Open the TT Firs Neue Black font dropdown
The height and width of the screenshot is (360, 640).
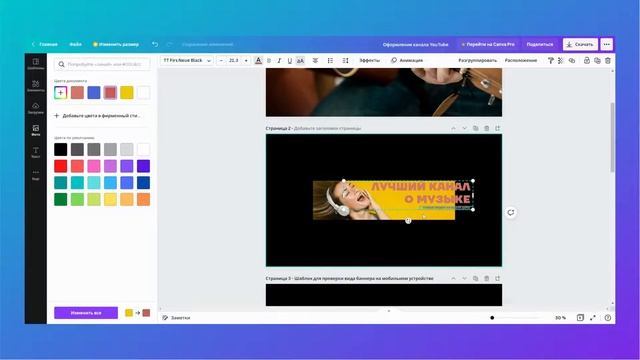click(187, 60)
